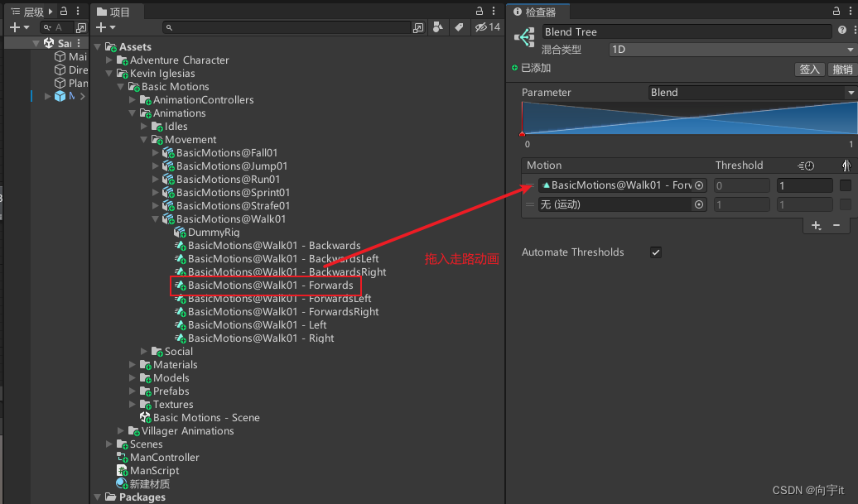Viewport: 858px width, 504px height.
Task: Open object picker for Walk01 Forwards motion
Action: pyautogui.click(x=699, y=186)
